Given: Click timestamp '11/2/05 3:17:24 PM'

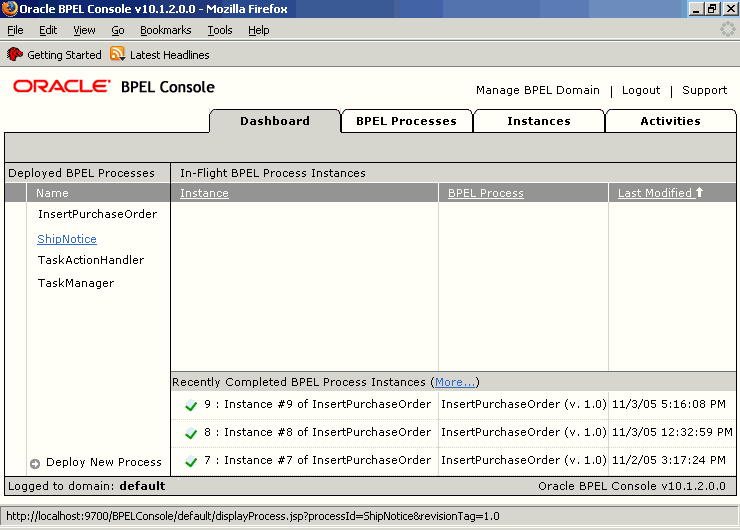Looking at the screenshot, I should [x=668, y=460].
